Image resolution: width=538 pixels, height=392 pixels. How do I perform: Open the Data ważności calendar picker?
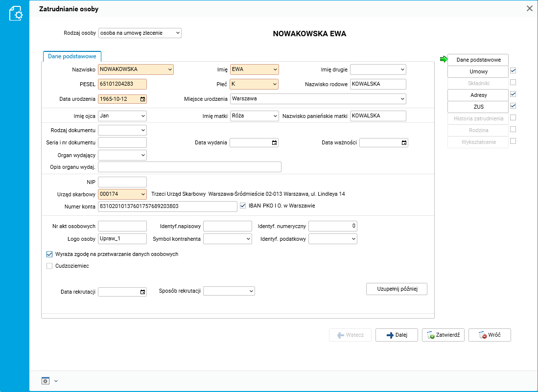click(x=404, y=143)
